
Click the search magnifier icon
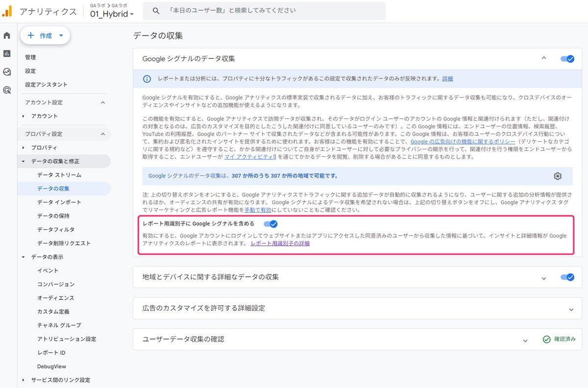pyautogui.click(x=156, y=10)
